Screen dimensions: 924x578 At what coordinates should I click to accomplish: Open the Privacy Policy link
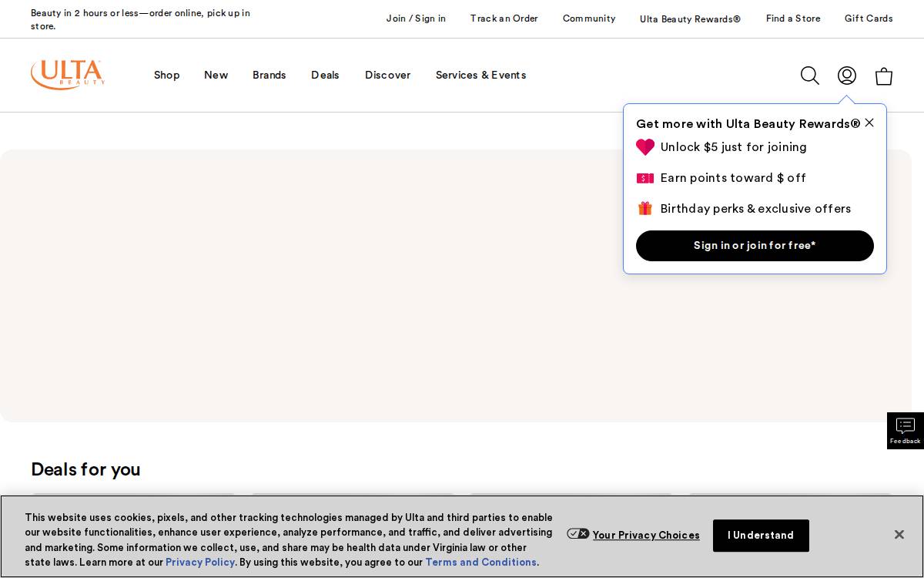(x=200, y=562)
